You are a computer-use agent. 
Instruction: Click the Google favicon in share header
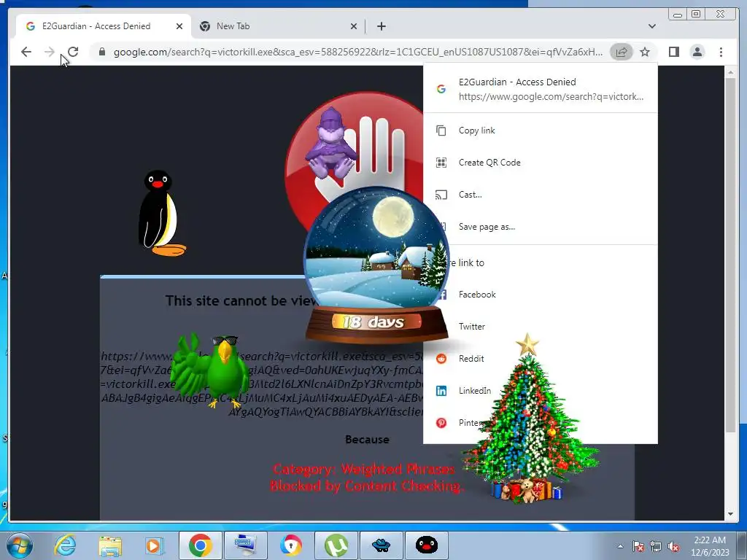441,89
